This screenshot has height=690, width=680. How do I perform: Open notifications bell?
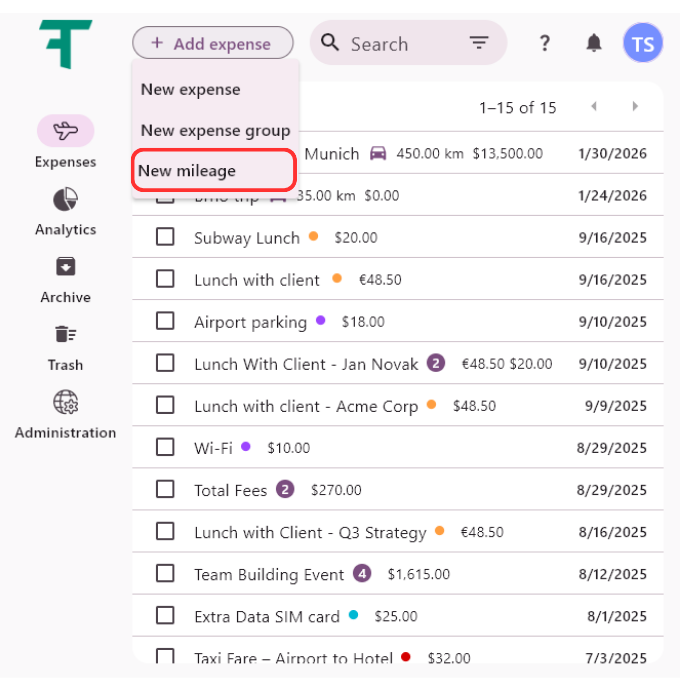pyautogui.click(x=594, y=43)
